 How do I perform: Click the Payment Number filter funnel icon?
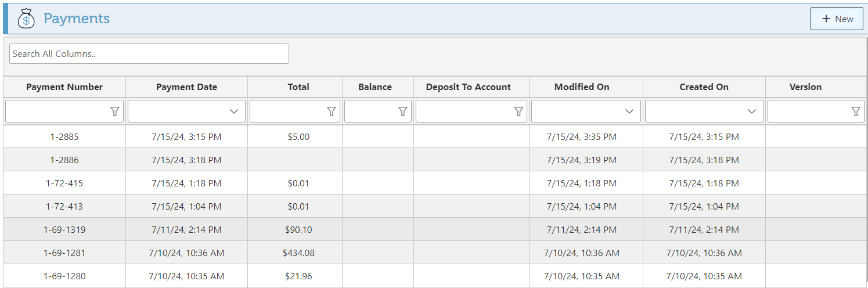click(x=115, y=111)
